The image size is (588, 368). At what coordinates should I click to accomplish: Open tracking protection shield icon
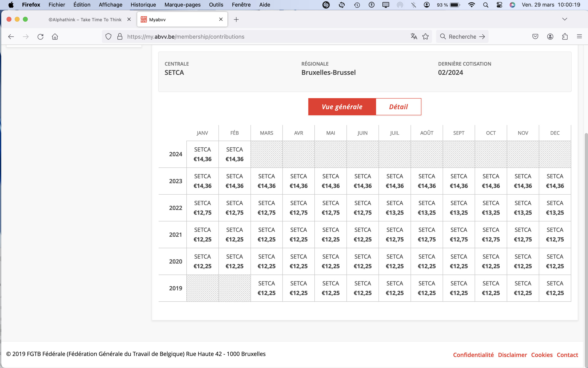tap(108, 37)
